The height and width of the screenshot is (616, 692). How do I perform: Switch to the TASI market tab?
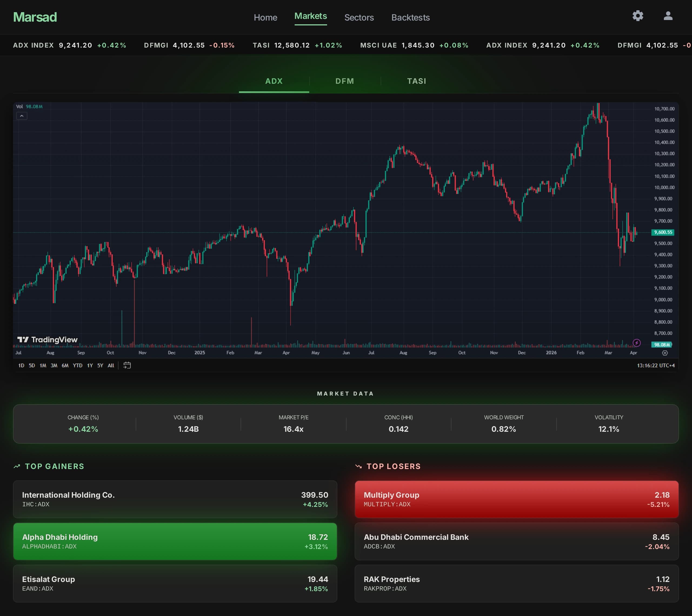click(417, 81)
